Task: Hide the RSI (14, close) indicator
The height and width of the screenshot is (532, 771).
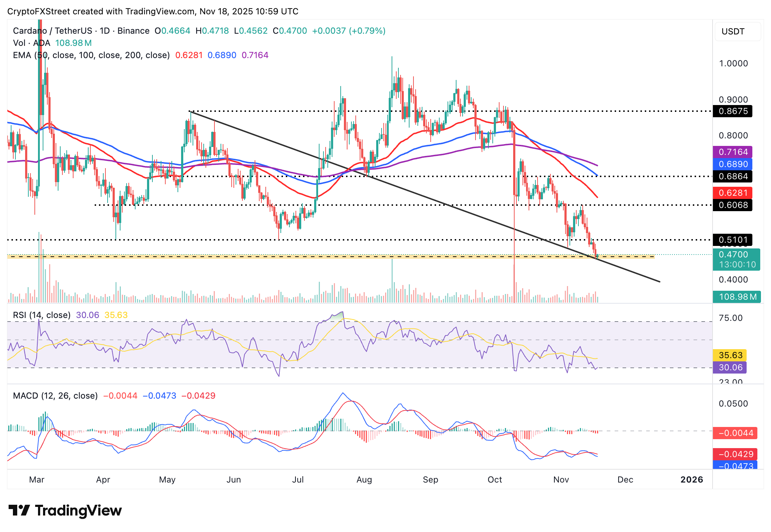Action: click(41, 315)
